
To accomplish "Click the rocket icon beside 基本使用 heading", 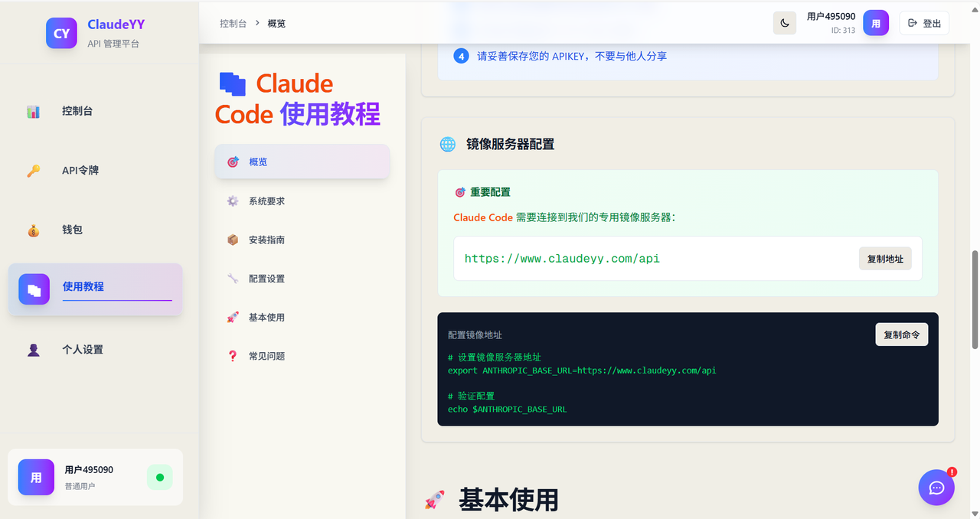I will pos(434,501).
